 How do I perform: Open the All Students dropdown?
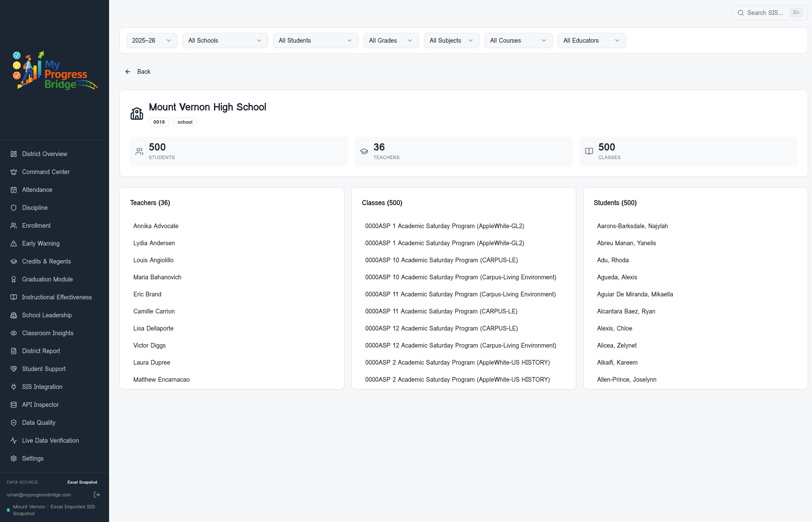pyautogui.click(x=316, y=41)
